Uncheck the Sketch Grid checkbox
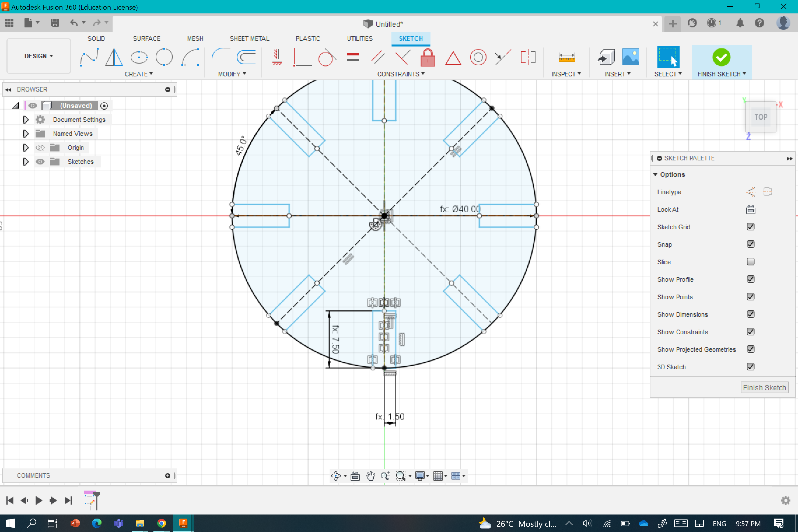 tap(750, 227)
